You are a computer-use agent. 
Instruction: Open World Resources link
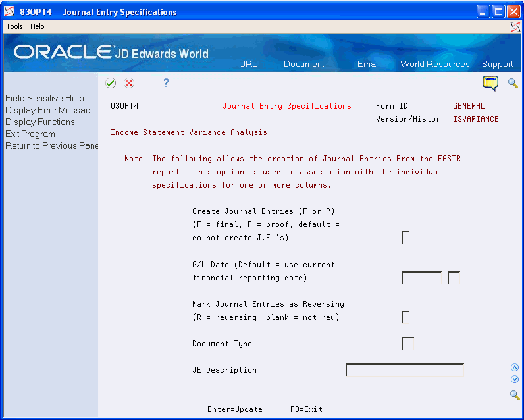435,64
